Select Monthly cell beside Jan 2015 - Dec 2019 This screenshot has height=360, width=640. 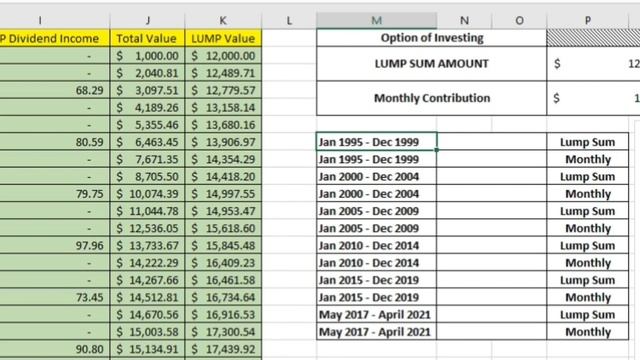click(x=588, y=298)
